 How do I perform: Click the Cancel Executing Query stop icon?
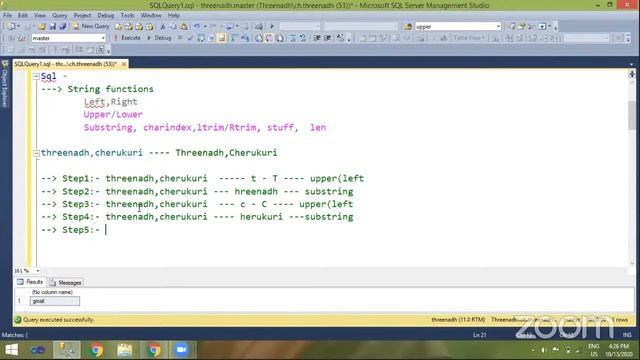point(180,38)
